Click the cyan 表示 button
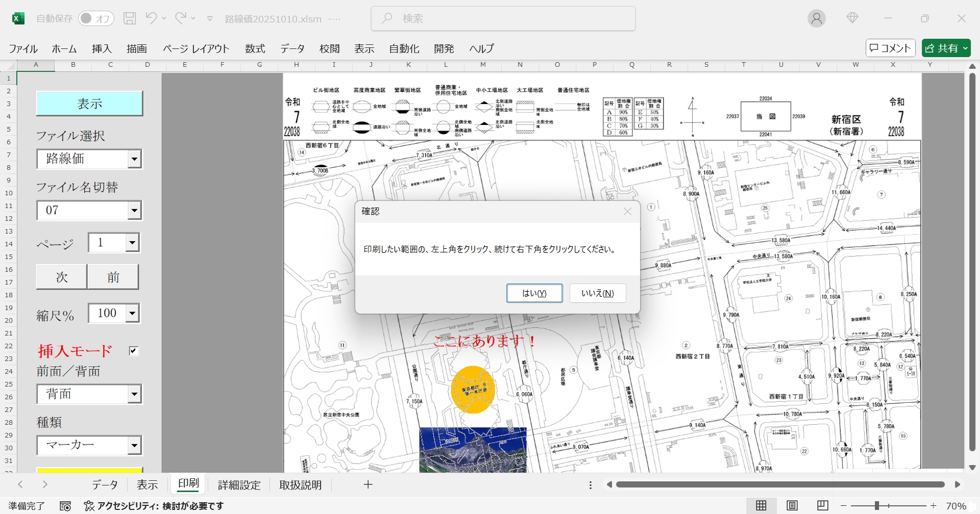The width and height of the screenshot is (980, 514). pyautogui.click(x=89, y=104)
